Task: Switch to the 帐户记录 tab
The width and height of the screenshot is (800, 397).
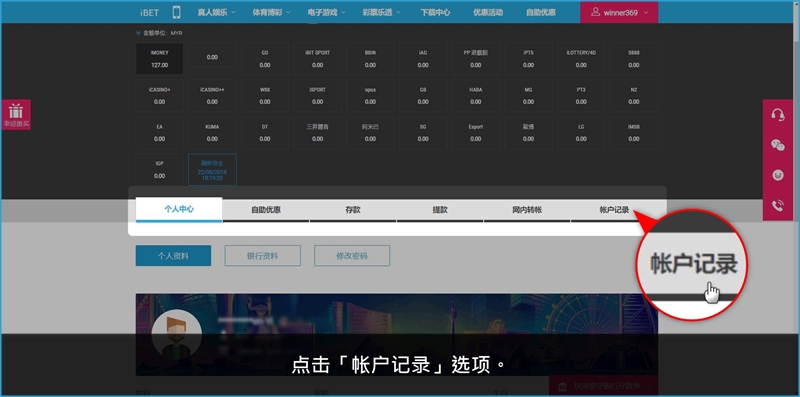Action: 614,210
